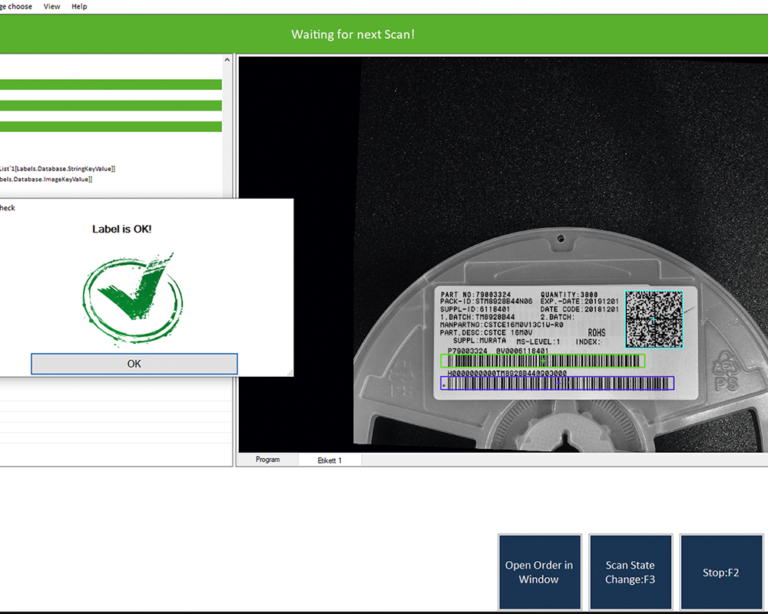
Task: Select the green-outlined barcode on the label
Action: [543, 361]
